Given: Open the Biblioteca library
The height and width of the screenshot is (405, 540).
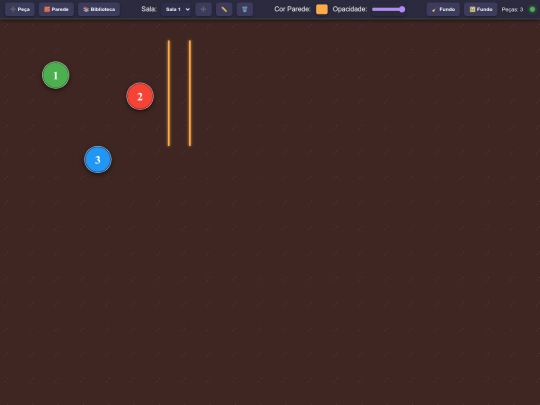Looking at the screenshot, I should tap(99, 9).
